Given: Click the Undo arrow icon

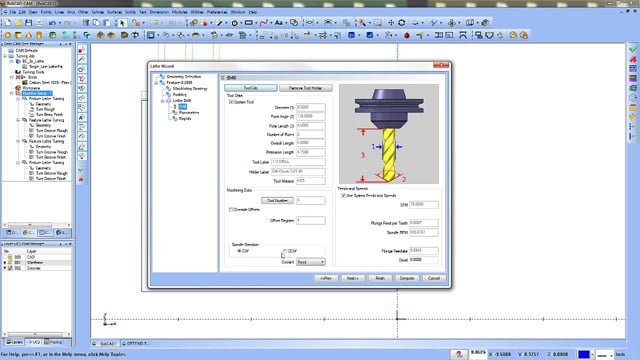Looking at the screenshot, I should coord(52,23).
